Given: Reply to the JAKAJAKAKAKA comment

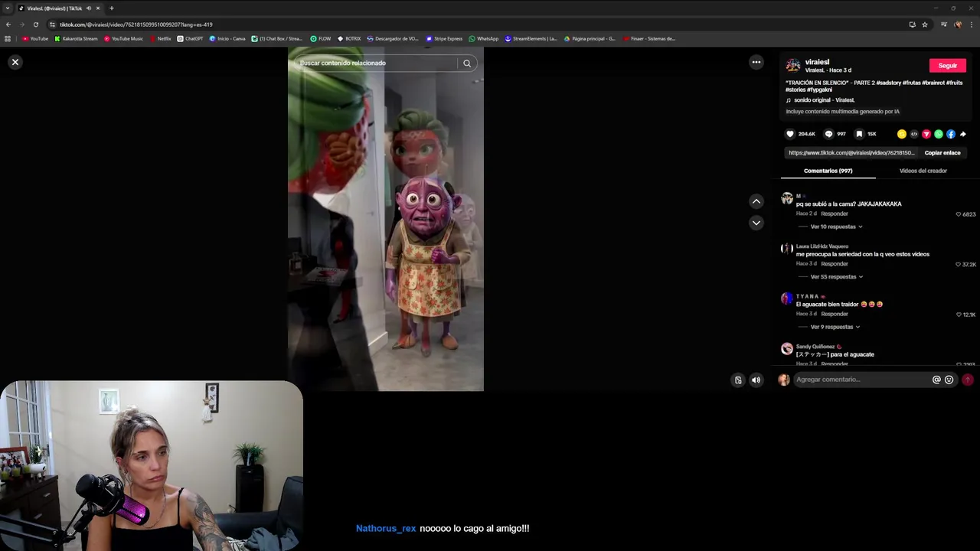Looking at the screenshot, I should click(x=835, y=214).
